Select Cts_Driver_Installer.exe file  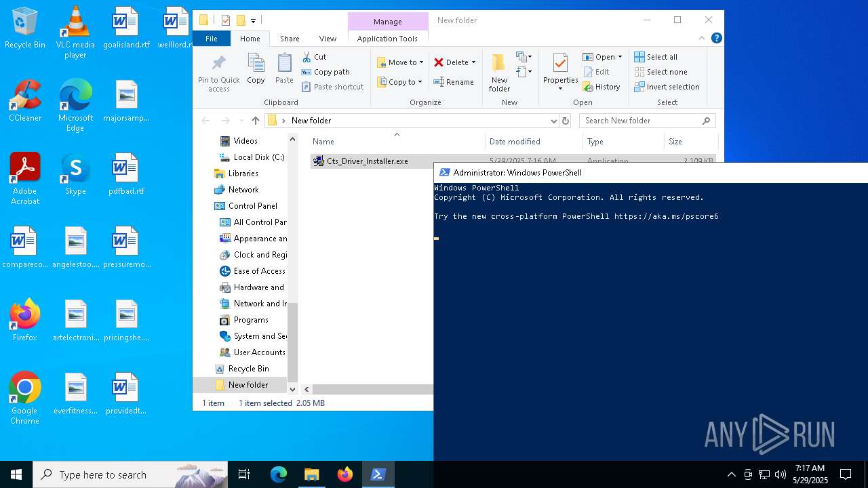(367, 161)
